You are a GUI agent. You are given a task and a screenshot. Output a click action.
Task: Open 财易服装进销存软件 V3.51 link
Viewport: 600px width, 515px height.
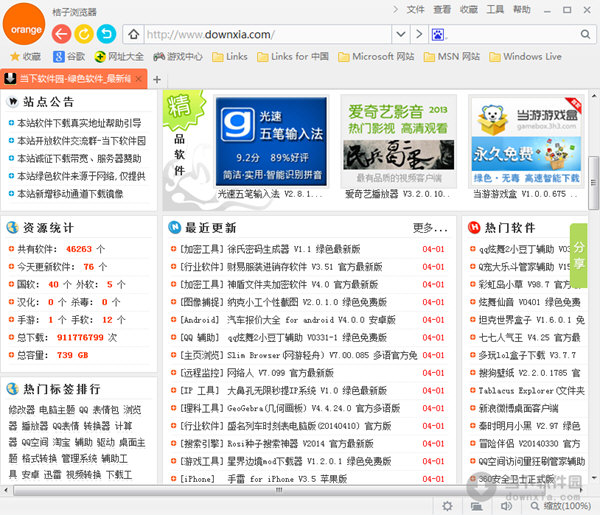pos(305,267)
